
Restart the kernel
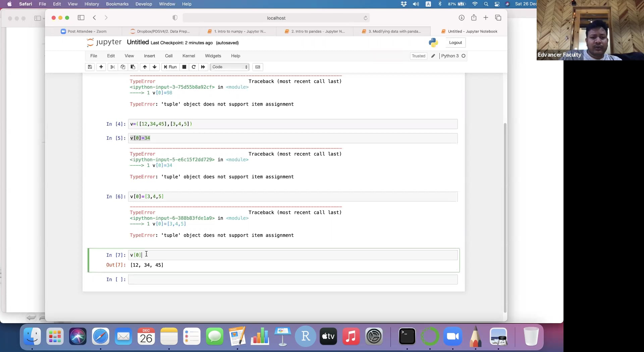click(x=194, y=67)
